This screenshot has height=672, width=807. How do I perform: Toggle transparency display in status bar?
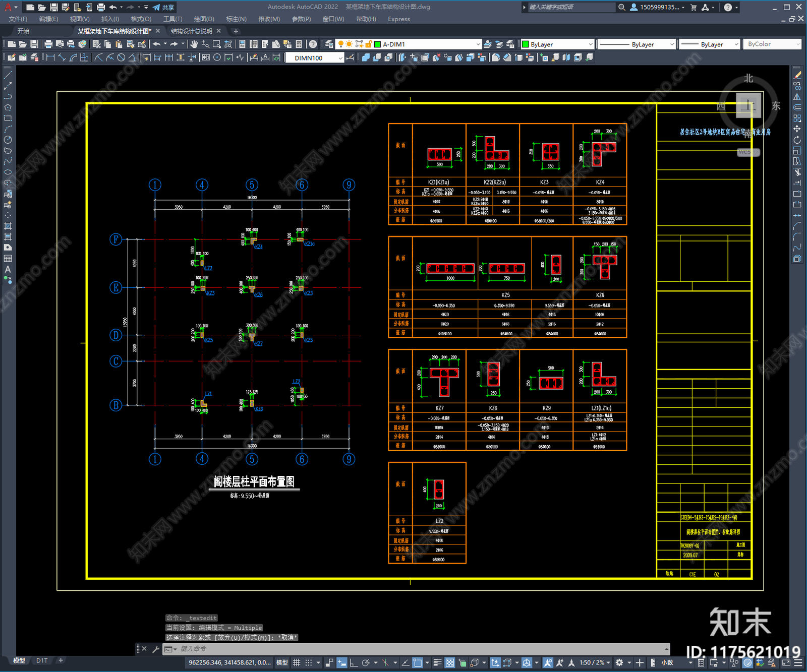pyautogui.click(x=450, y=662)
